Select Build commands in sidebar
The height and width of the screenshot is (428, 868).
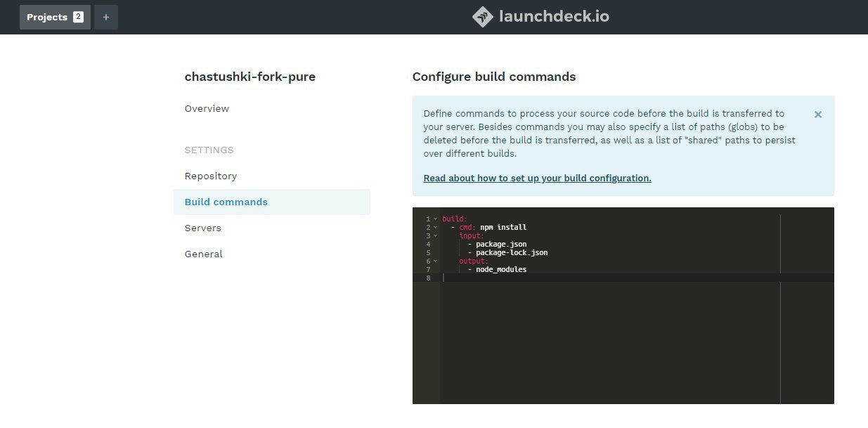(272, 202)
